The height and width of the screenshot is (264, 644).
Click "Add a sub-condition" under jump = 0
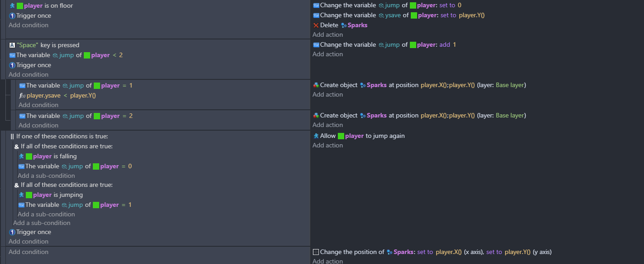[x=46, y=176]
